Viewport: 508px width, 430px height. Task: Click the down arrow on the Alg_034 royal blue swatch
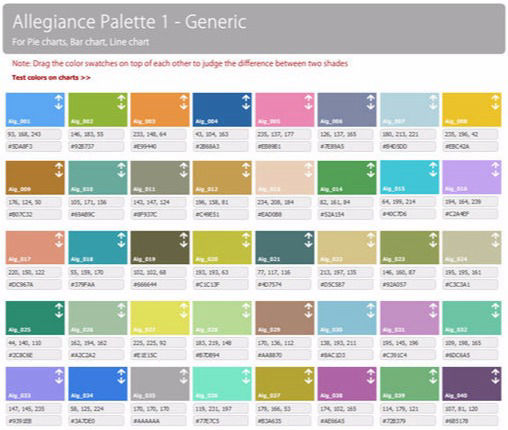121,380
